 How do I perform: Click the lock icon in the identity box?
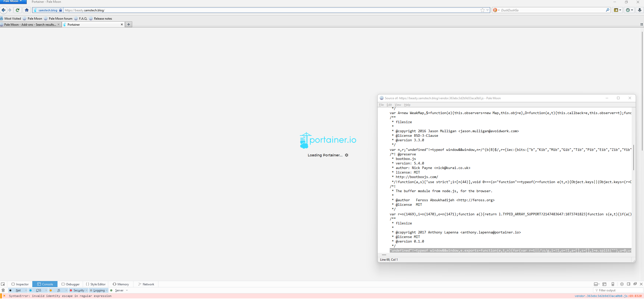(61, 10)
